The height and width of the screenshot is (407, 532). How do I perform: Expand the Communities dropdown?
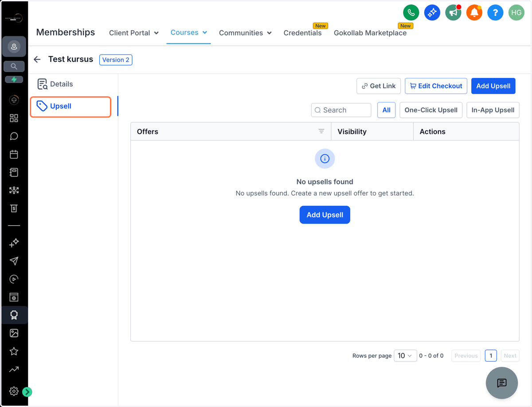(x=245, y=33)
